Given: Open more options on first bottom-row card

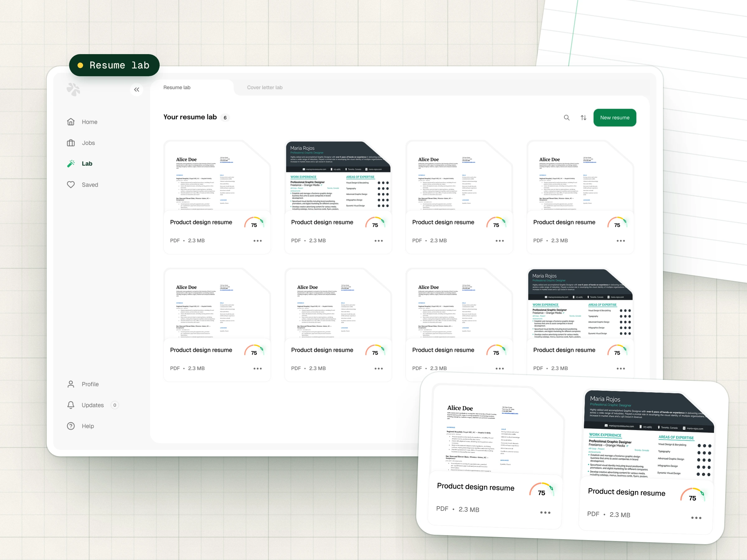Looking at the screenshot, I should [258, 369].
